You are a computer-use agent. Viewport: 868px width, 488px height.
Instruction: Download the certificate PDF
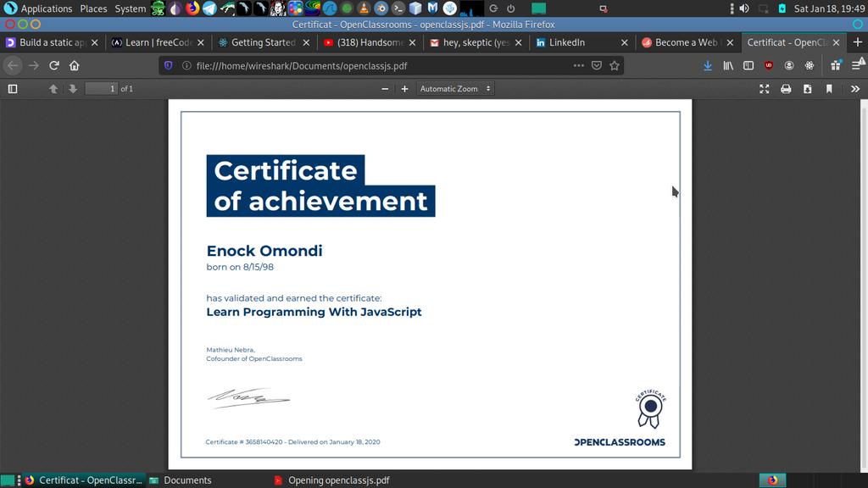point(807,88)
